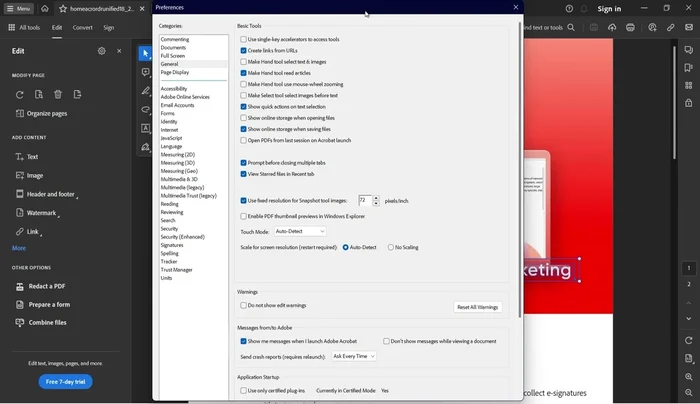The image size is (700, 404).
Task: Select Page Display in Categories list
Action: click(174, 72)
